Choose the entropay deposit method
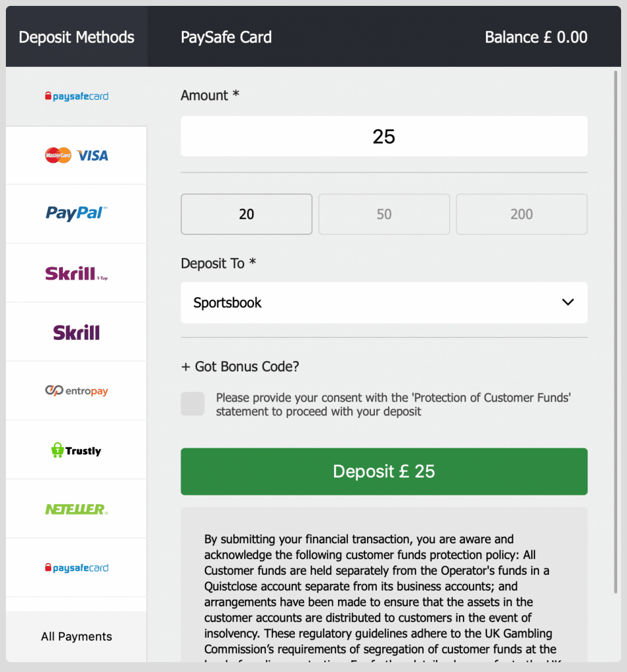Image resolution: width=627 pixels, height=672 pixels. [x=76, y=391]
